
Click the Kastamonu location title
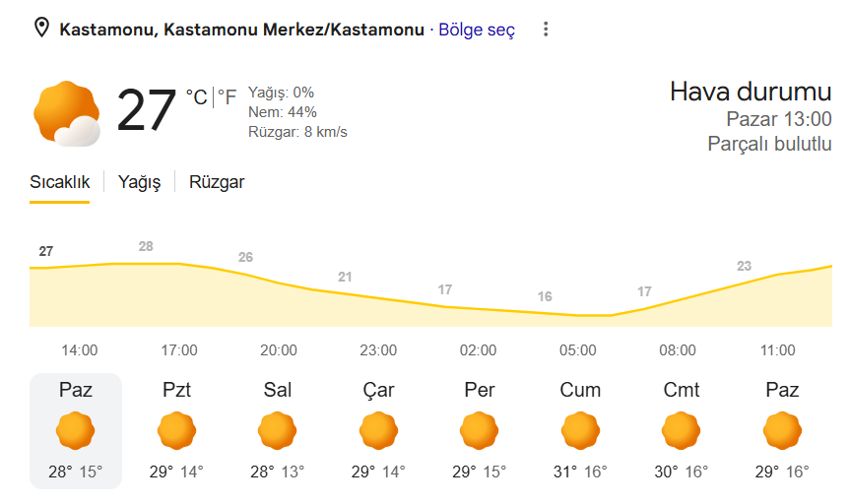coord(241,30)
